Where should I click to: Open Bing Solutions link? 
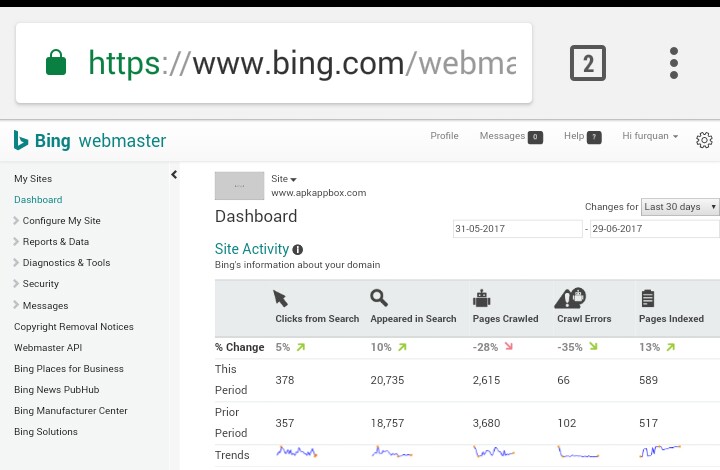pos(46,432)
